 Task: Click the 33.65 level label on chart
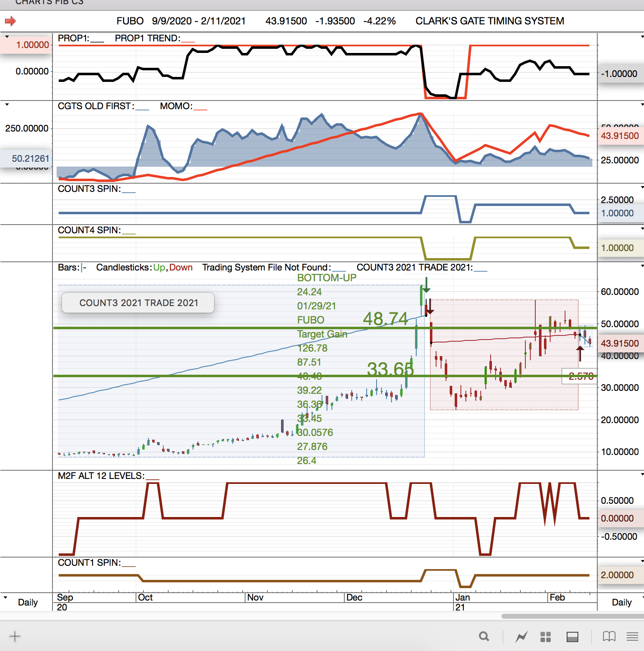coord(390,369)
